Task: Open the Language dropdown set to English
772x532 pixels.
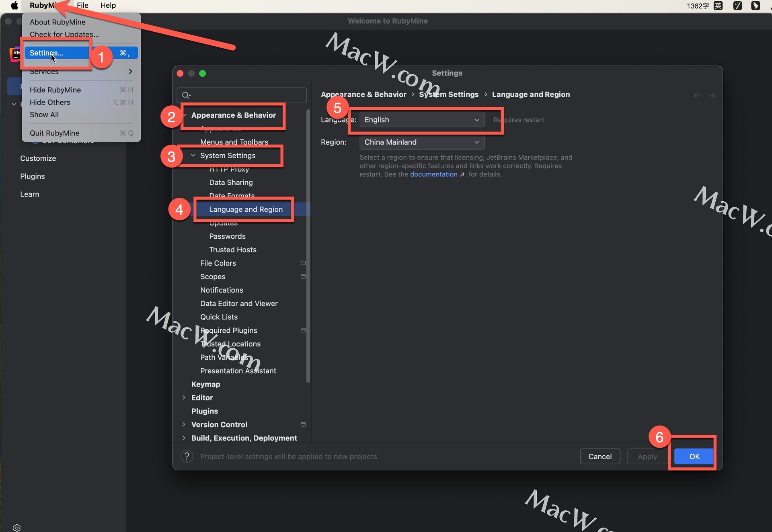Action: coord(422,120)
